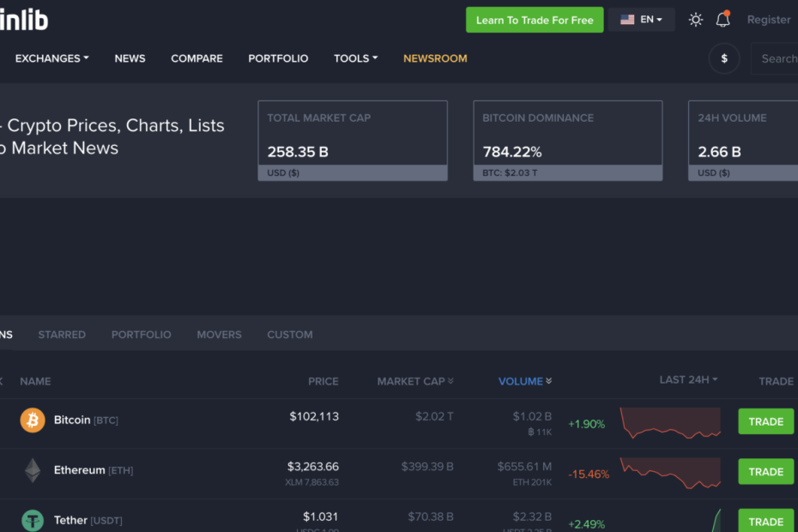The image size is (798, 532).
Task: Toggle the light theme sun icon
Action: point(696,20)
